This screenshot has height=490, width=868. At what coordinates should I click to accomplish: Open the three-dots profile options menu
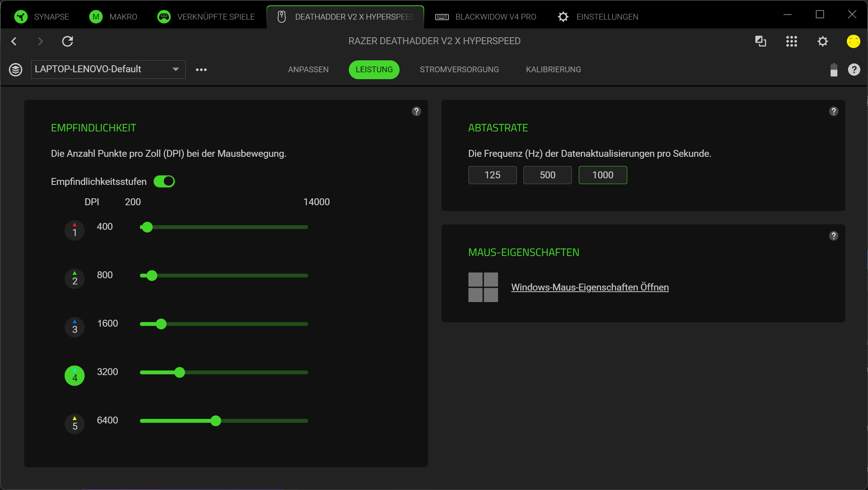[x=201, y=70]
